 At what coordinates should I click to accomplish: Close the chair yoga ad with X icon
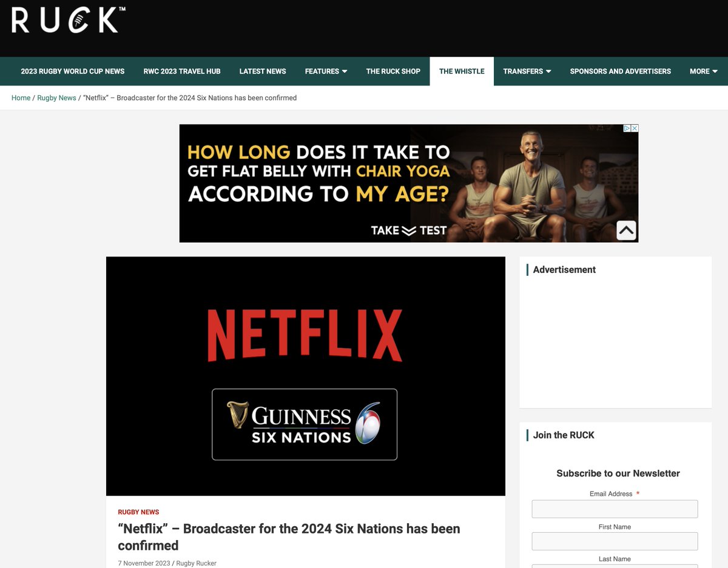(635, 129)
